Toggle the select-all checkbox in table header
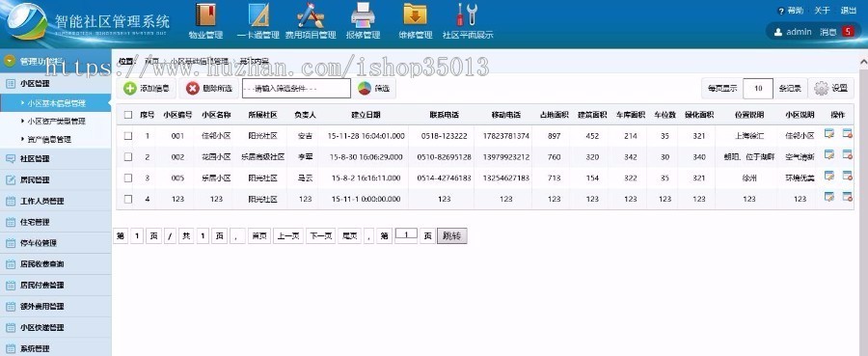 128,115
